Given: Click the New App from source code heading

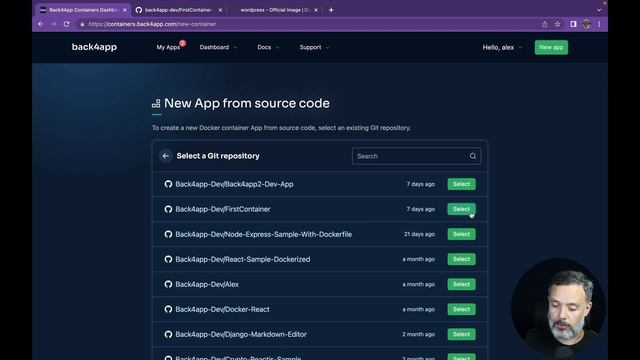Looking at the screenshot, I should [x=247, y=103].
